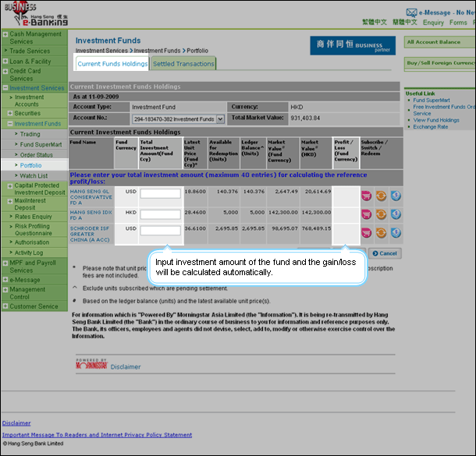476x456 pixels.
Task: Click Investment Funds breadcrumb
Action: (x=158, y=51)
